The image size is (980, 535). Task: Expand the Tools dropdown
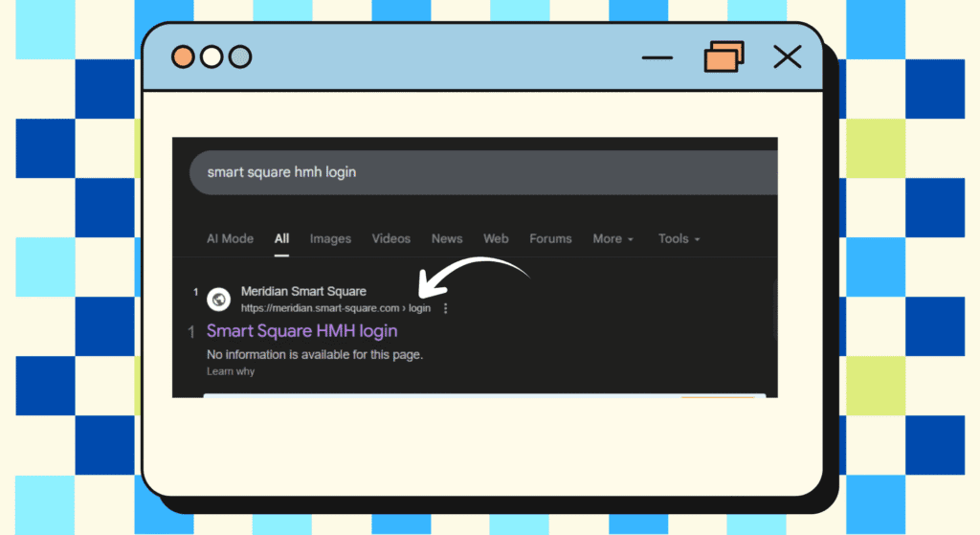(x=679, y=238)
